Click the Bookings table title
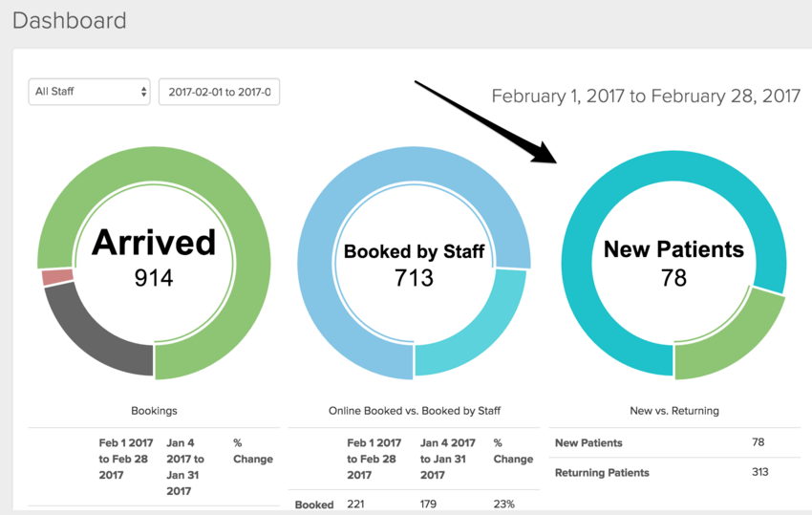The image size is (812, 515). (x=154, y=411)
